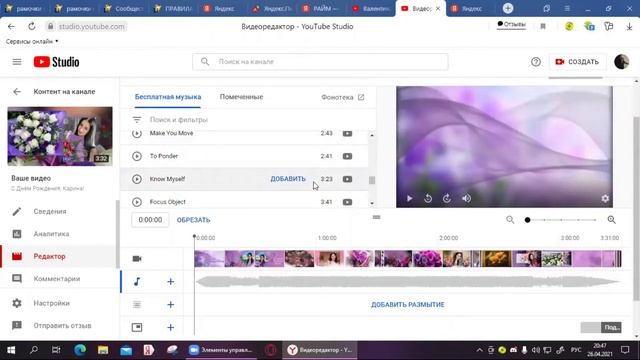Go back to Контент на канале
The height and width of the screenshot is (360, 640).
coord(17,92)
